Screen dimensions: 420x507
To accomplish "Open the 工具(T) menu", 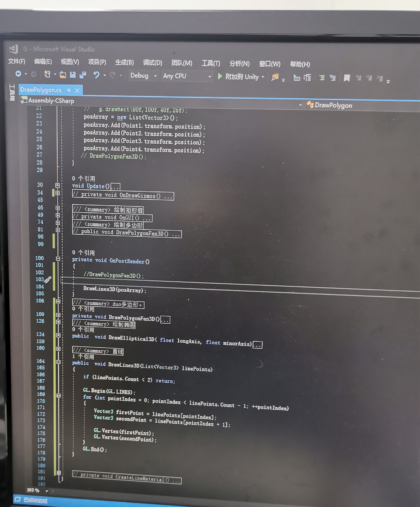I will click(x=210, y=63).
